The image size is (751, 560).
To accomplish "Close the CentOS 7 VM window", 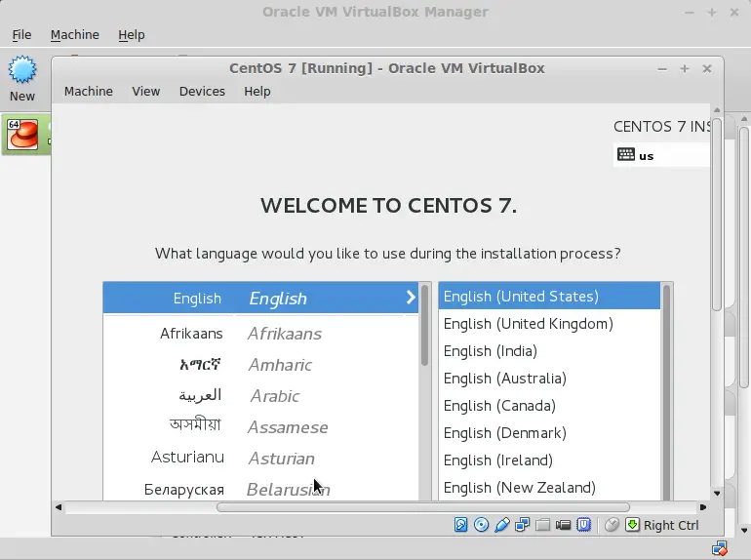I will tap(706, 69).
